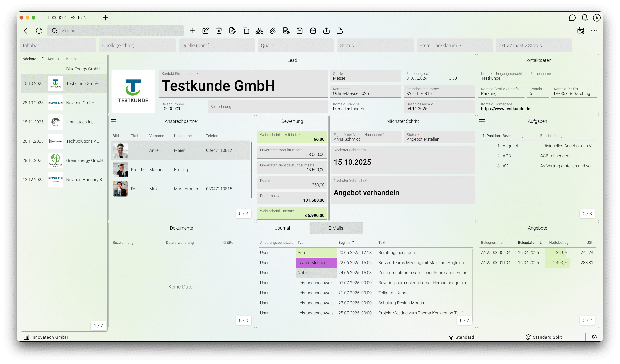The image size is (620, 364).
Task: Open the chat bubble icon
Action: point(572,18)
